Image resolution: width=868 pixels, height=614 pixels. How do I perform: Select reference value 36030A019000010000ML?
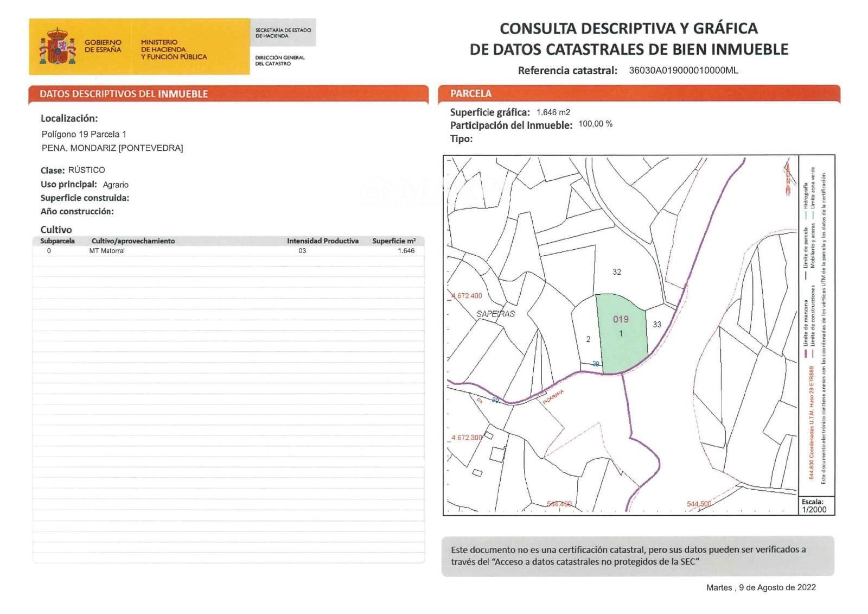tap(683, 70)
